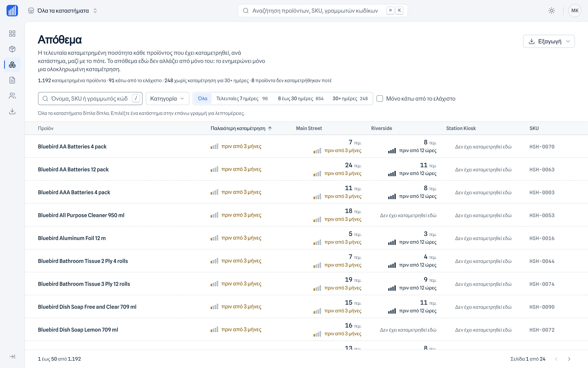Click the sort arrow beside Παλαιότερη καταμέτρηση

(x=270, y=128)
